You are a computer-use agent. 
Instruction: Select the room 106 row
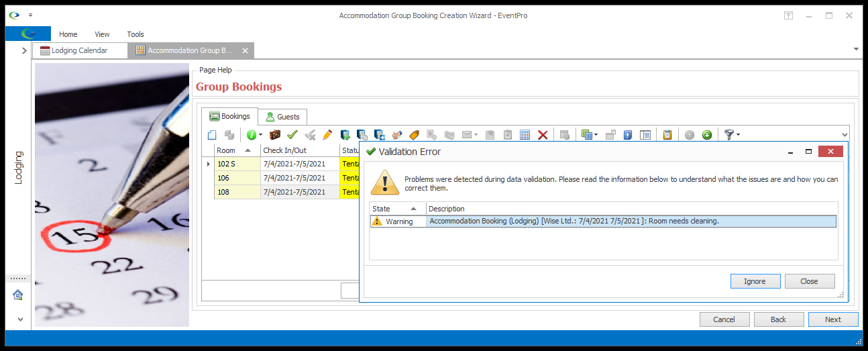click(282, 178)
